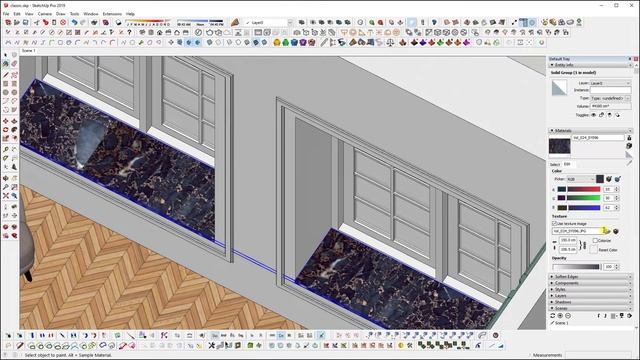
Task: Select the Eraser tool in left toolbar
Action: [x=14, y=64]
